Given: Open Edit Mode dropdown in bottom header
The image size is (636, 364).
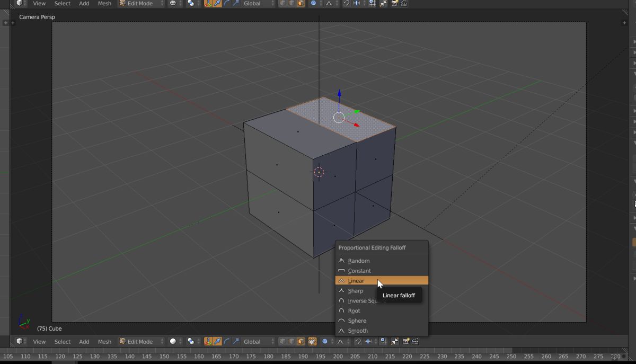Looking at the screenshot, I should pos(141,342).
